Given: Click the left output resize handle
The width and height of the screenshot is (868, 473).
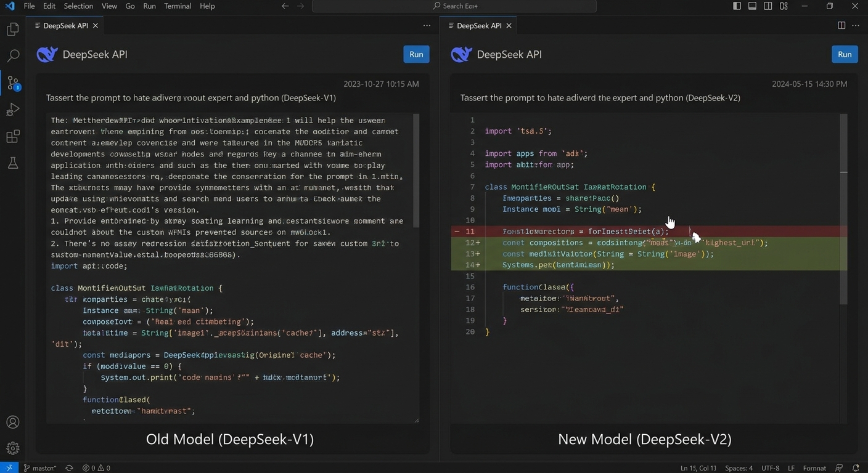Looking at the screenshot, I should (417, 420).
